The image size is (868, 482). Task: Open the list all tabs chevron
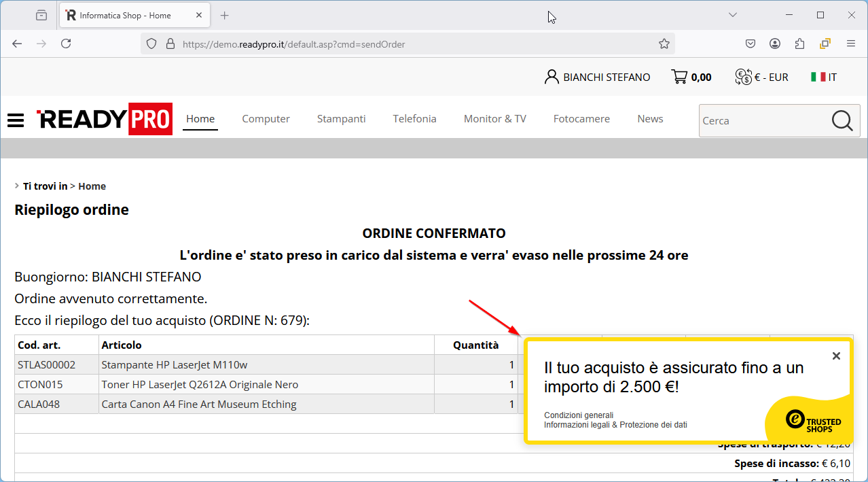733,15
